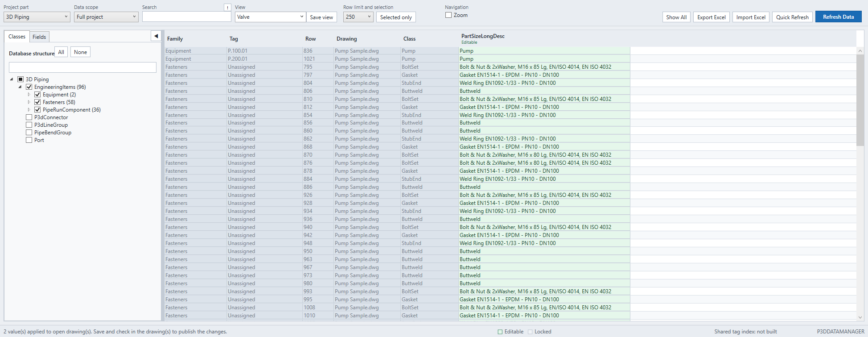868x337 pixels.
Task: Uncheck the Fasteners (58) checkbox
Action: pos(37,102)
